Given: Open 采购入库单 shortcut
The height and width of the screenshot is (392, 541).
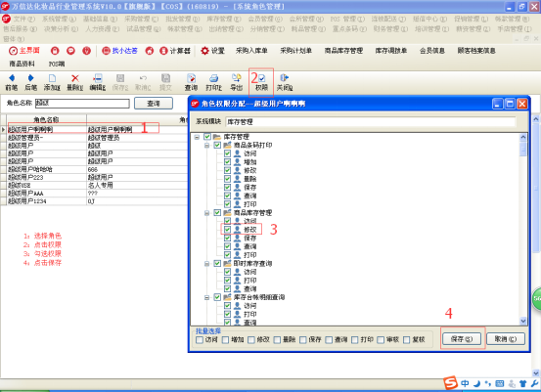Looking at the screenshot, I should (251, 51).
